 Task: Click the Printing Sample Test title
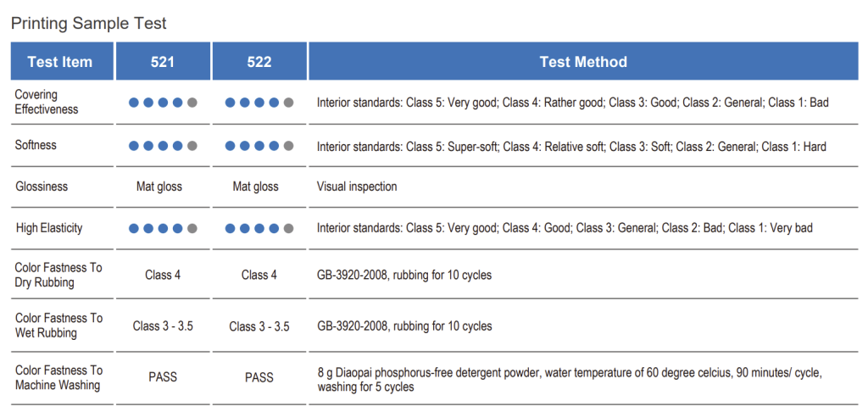pyautogui.click(x=89, y=23)
